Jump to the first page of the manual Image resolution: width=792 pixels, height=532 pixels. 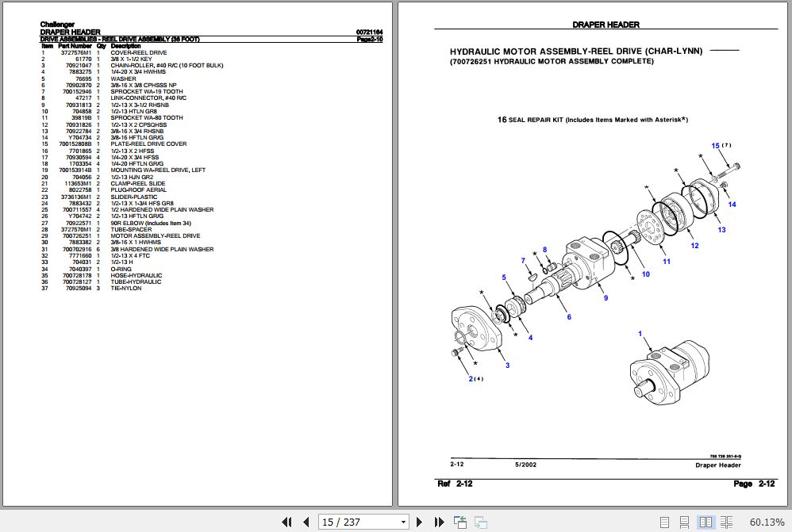(288, 522)
